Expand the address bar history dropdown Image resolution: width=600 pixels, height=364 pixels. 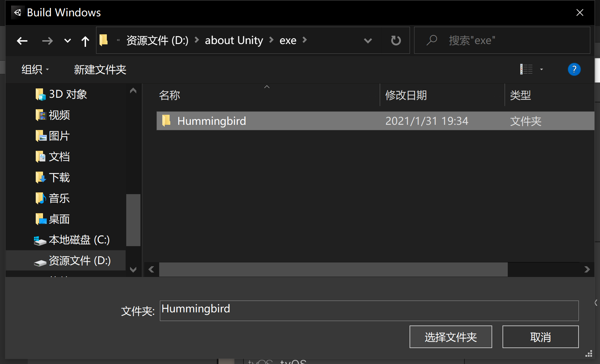coord(368,41)
